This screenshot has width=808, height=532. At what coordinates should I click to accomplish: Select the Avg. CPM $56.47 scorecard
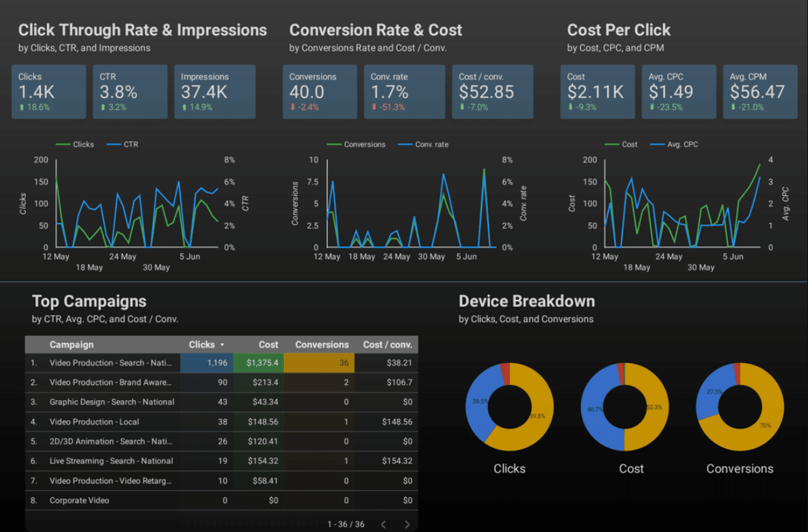pyautogui.click(x=761, y=92)
